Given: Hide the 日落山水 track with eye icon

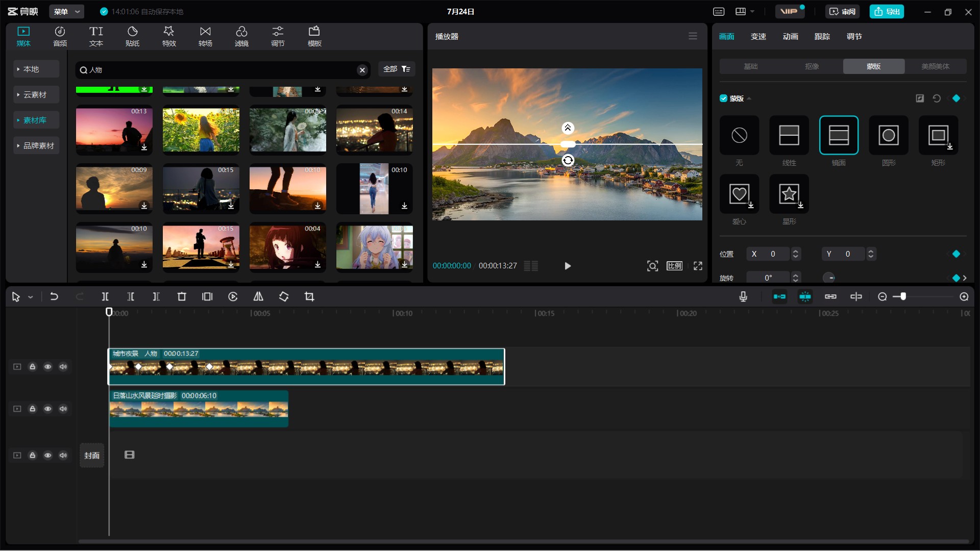Looking at the screenshot, I should 48,409.
